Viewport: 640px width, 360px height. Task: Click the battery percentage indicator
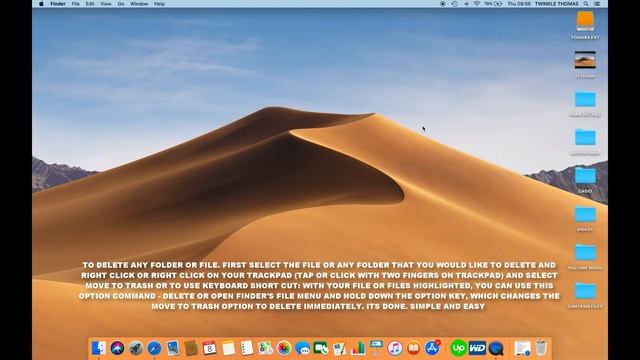pyautogui.click(x=493, y=4)
